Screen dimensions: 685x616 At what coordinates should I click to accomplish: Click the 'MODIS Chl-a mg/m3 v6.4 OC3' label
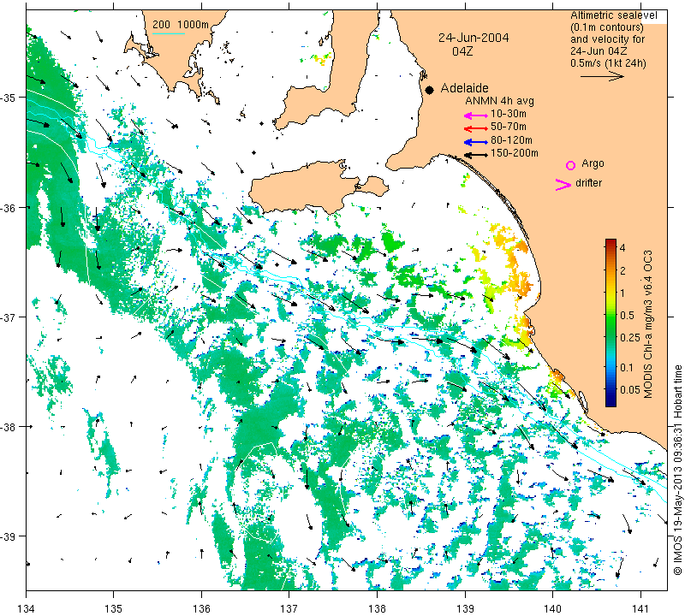(x=648, y=324)
